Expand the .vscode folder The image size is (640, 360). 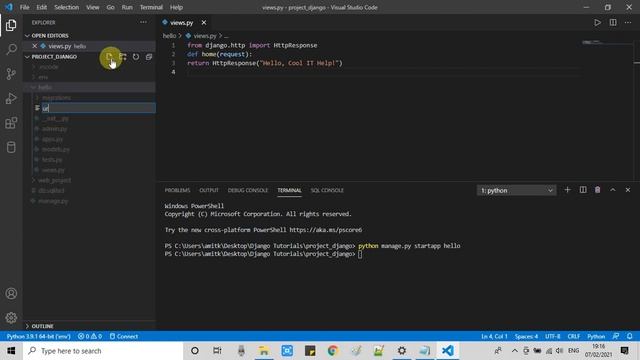coord(49,67)
